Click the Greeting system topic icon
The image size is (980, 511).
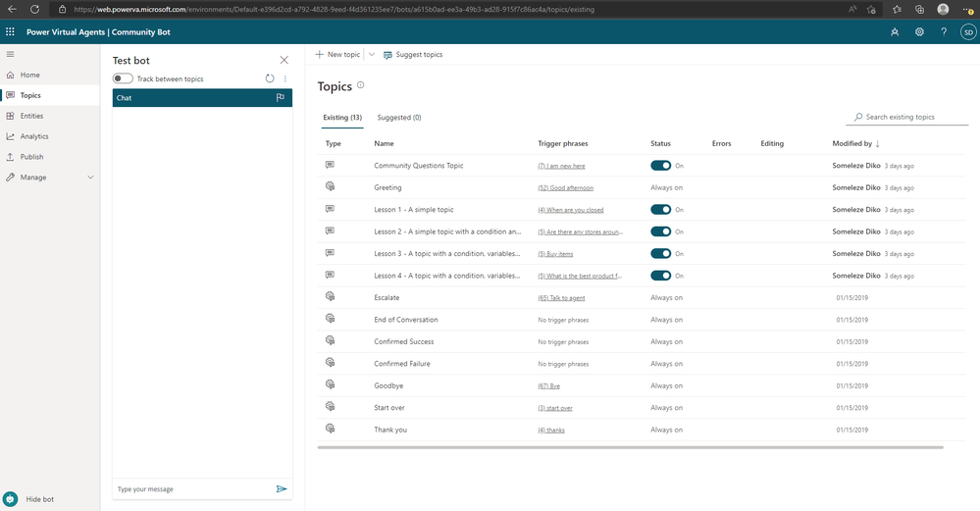tap(330, 186)
